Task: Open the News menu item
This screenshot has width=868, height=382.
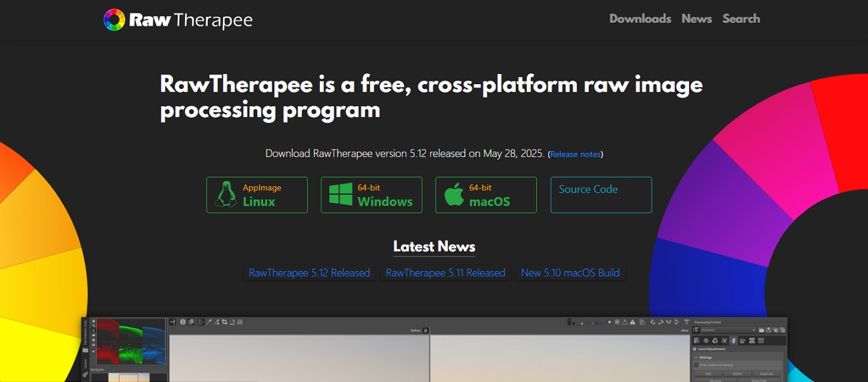Action: click(x=696, y=19)
